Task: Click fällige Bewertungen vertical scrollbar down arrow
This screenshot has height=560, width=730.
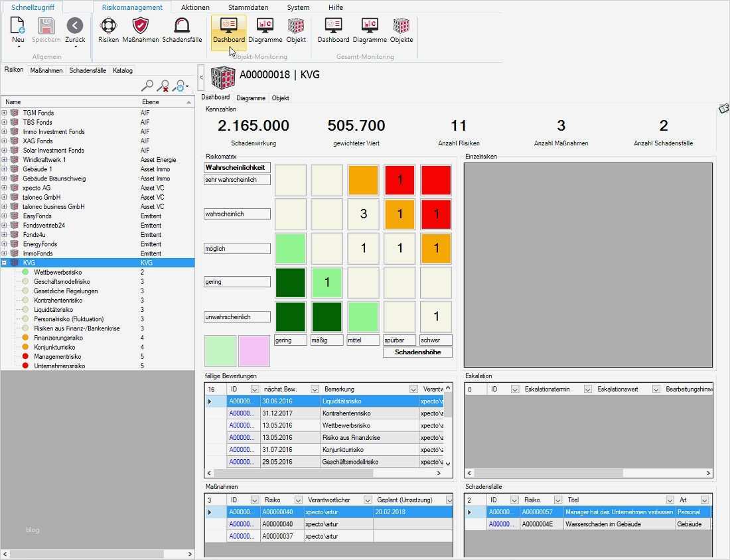Action: tap(448, 464)
